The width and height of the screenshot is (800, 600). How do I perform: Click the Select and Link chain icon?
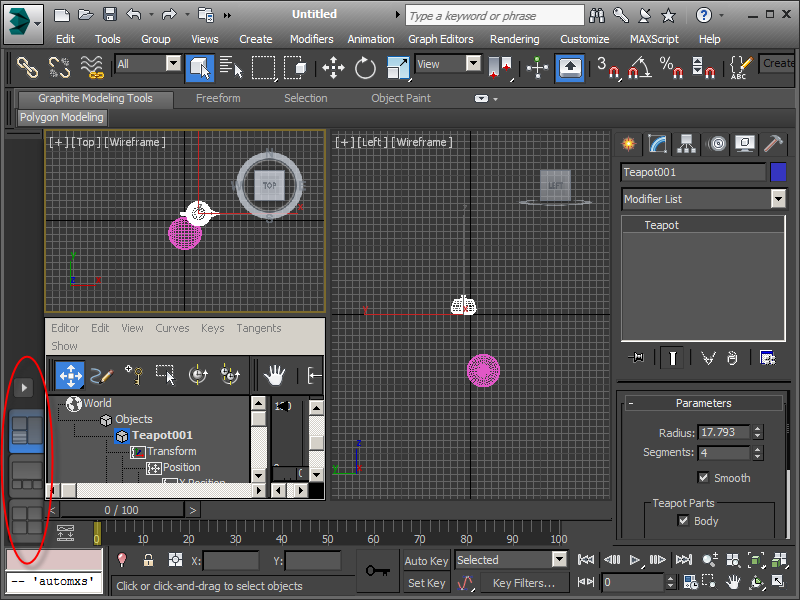27,67
